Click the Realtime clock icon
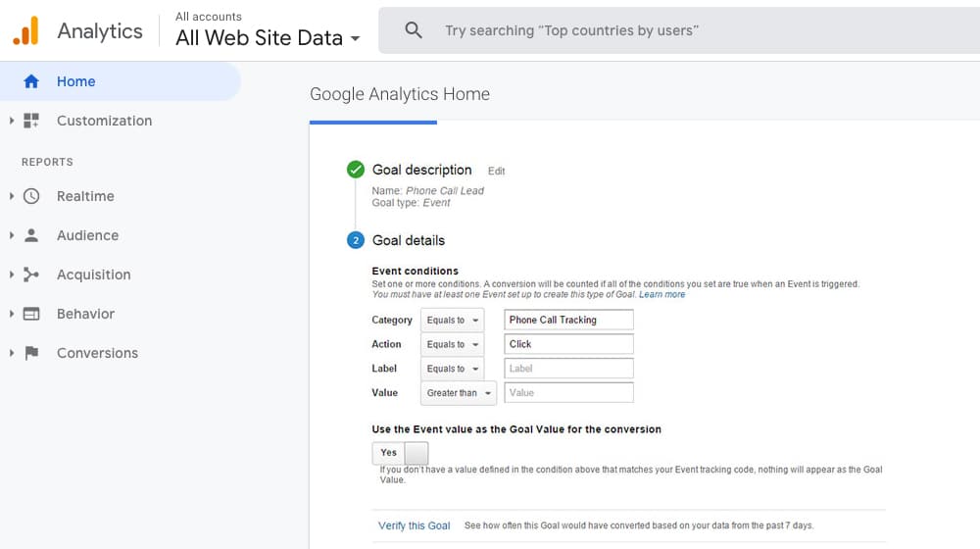 [31, 196]
